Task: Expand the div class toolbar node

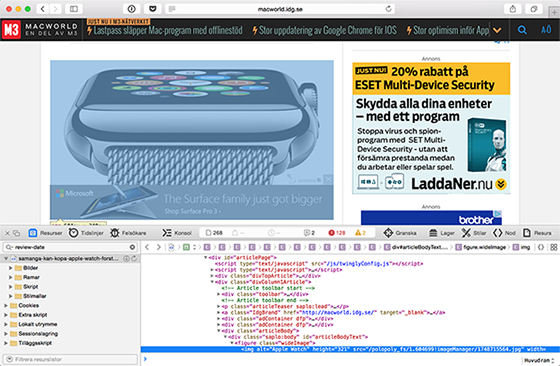Action: coord(219,294)
